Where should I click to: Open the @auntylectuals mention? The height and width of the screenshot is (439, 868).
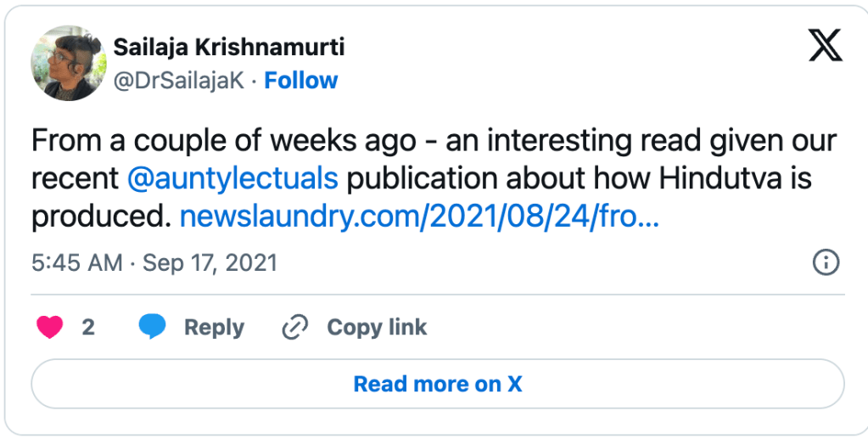[232, 179]
